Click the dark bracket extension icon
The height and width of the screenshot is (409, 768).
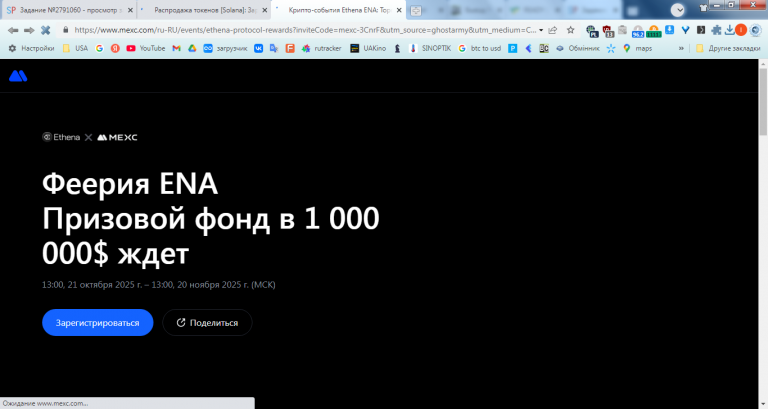[x=701, y=30]
